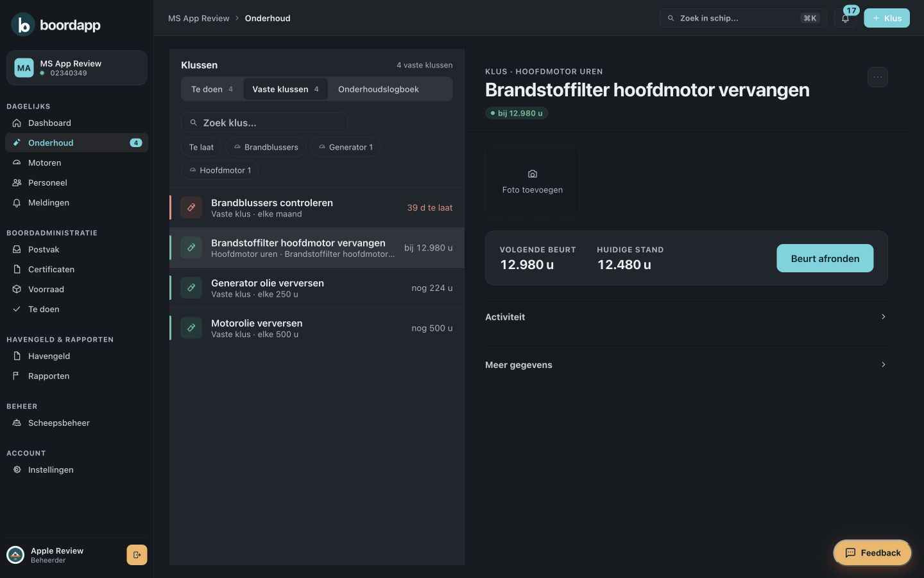Click the MA ship avatar badge
Image resolution: width=924 pixels, height=578 pixels.
pyautogui.click(x=24, y=67)
